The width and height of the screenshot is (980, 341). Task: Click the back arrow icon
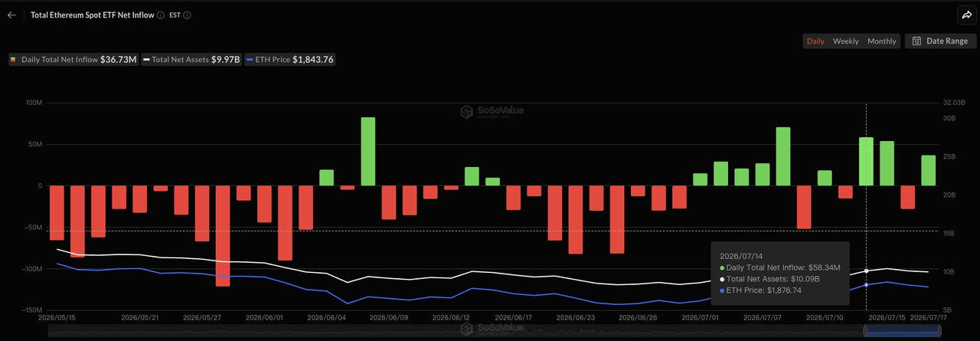11,15
